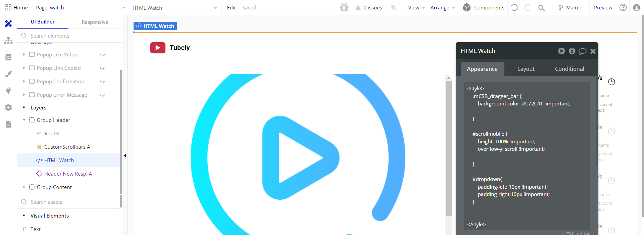The image size is (644, 235).
Task: Open the HTML Watch element selector dropdown
Action: tap(175, 7)
